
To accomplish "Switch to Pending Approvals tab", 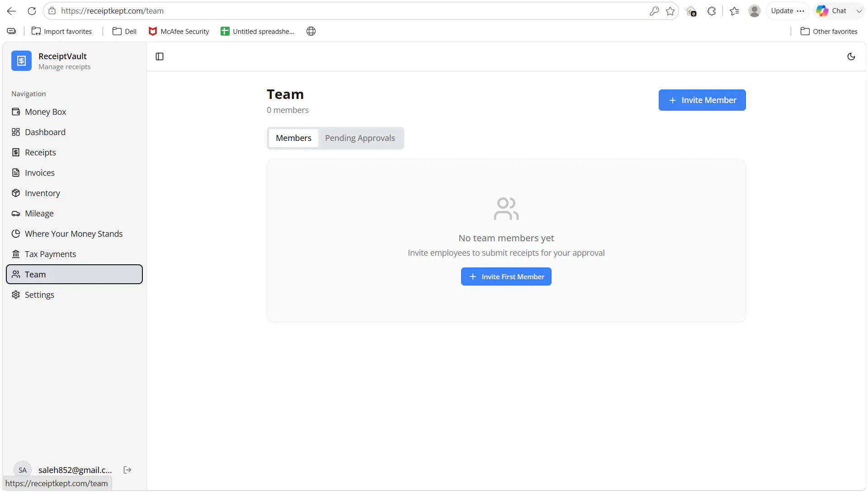I will (360, 138).
